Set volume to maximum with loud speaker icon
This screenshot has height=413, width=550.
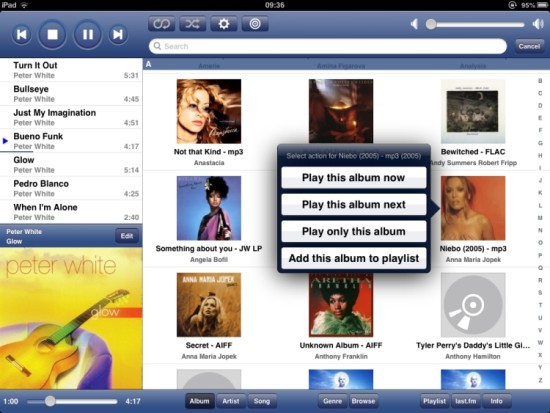point(538,24)
